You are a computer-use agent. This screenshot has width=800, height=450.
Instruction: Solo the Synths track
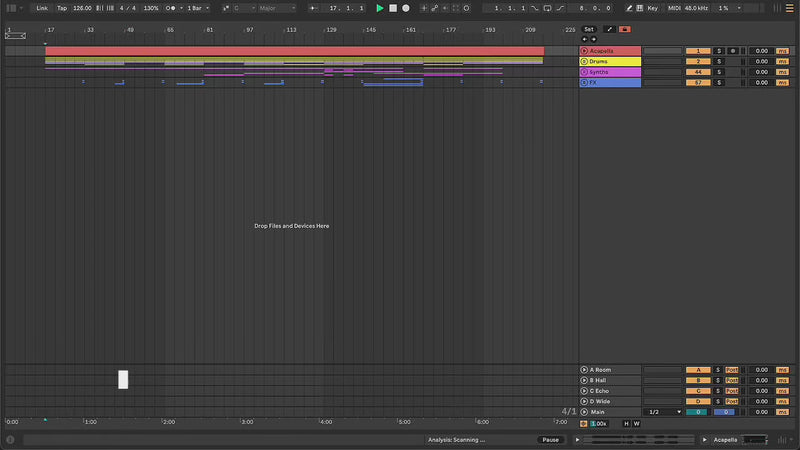[x=718, y=72]
